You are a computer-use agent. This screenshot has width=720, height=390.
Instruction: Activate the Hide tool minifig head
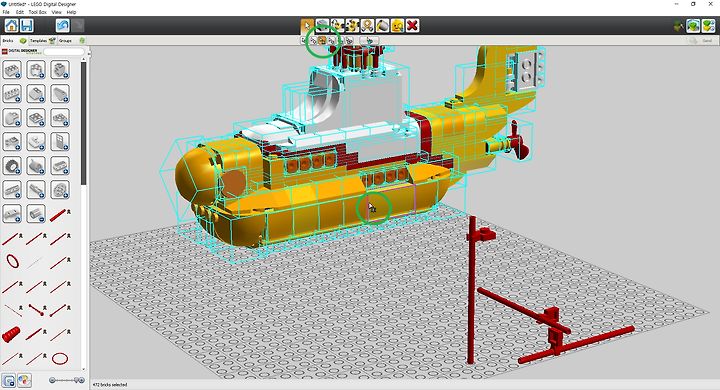click(397, 25)
